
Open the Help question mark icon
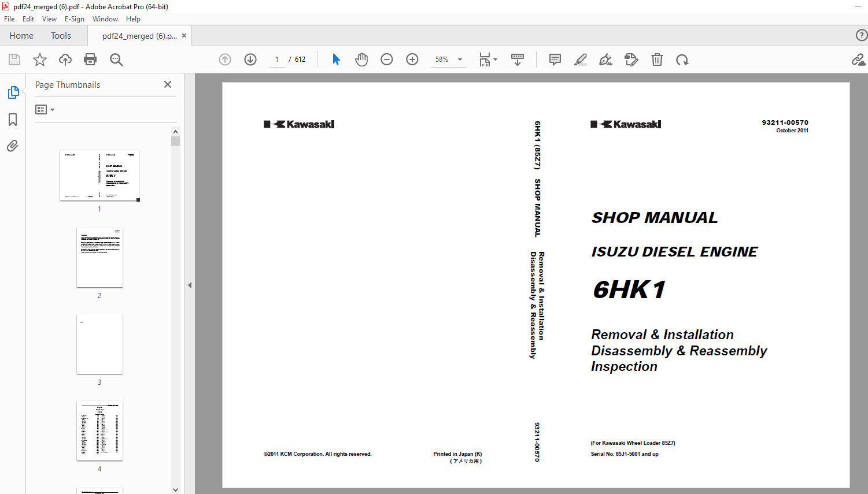[x=861, y=35]
